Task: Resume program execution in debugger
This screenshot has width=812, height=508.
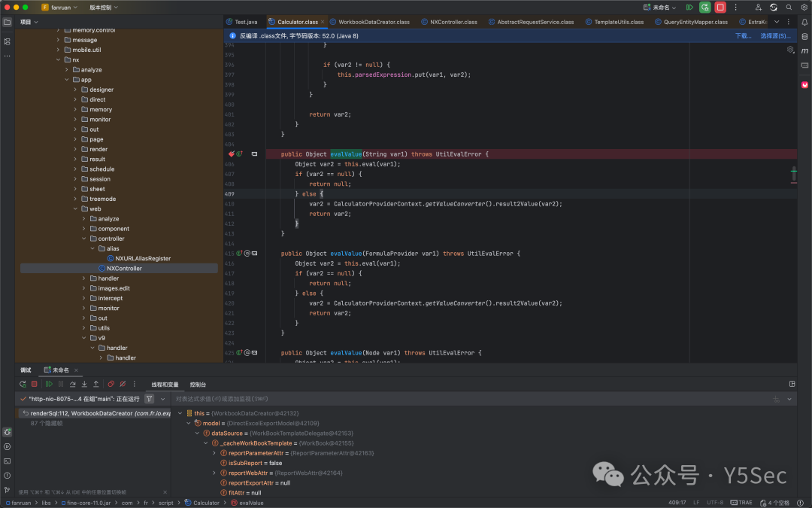Action: pos(49,384)
